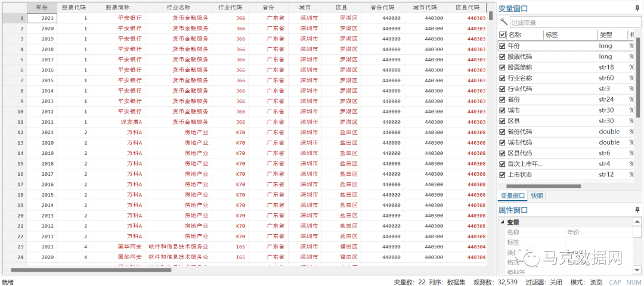
Task: Click the 城市 column header in data grid
Action: pos(304,8)
